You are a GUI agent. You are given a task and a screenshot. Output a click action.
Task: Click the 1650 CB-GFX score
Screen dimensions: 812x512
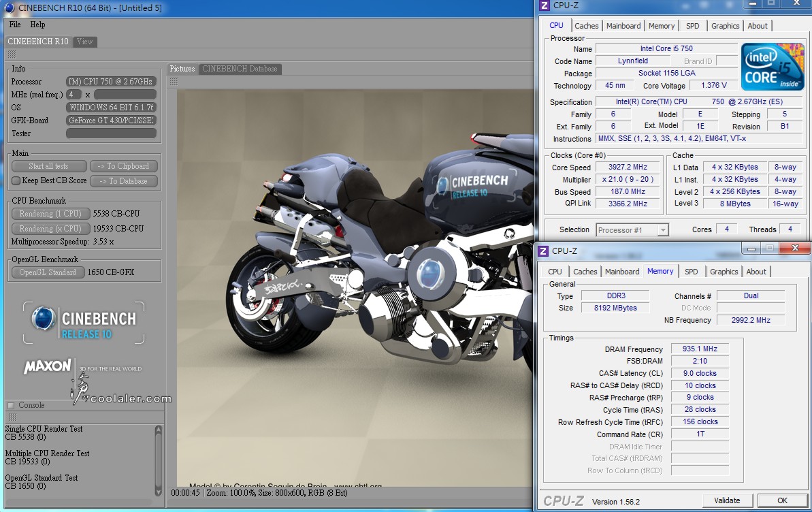[111, 272]
